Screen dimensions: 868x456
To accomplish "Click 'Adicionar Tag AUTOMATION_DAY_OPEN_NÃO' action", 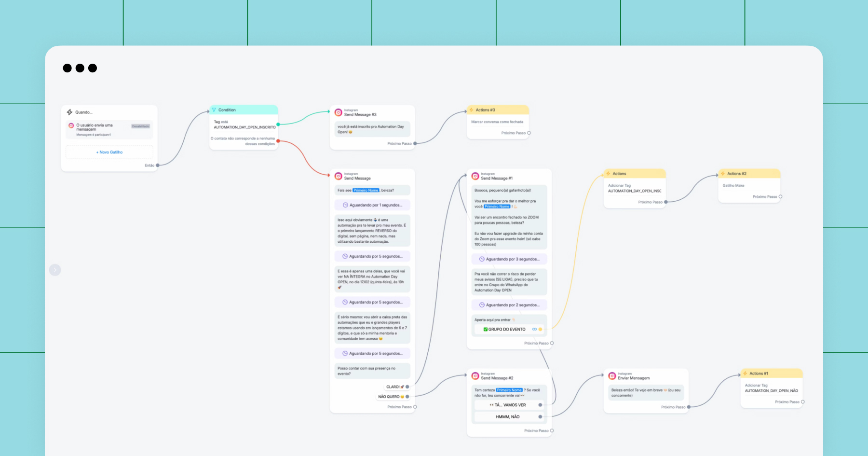I will (x=771, y=388).
